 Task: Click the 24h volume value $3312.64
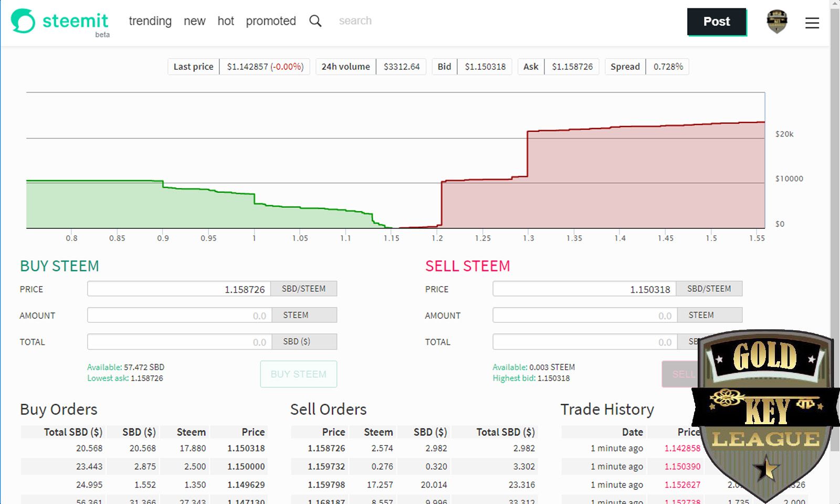[402, 67]
